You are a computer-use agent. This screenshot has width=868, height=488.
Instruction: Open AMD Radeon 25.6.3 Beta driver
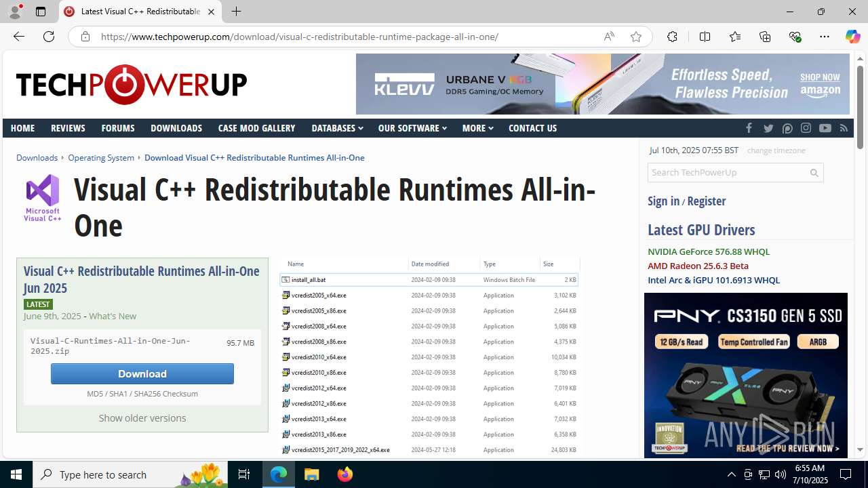(x=698, y=266)
